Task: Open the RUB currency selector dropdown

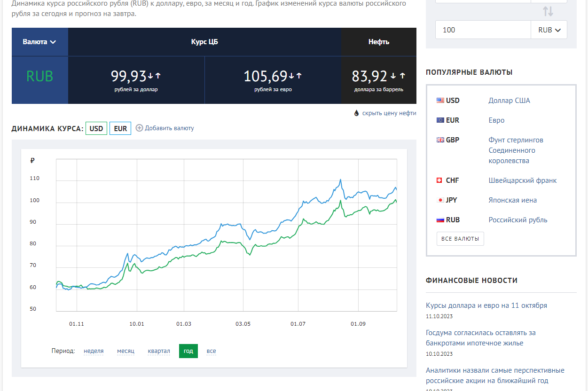Action: [x=549, y=30]
